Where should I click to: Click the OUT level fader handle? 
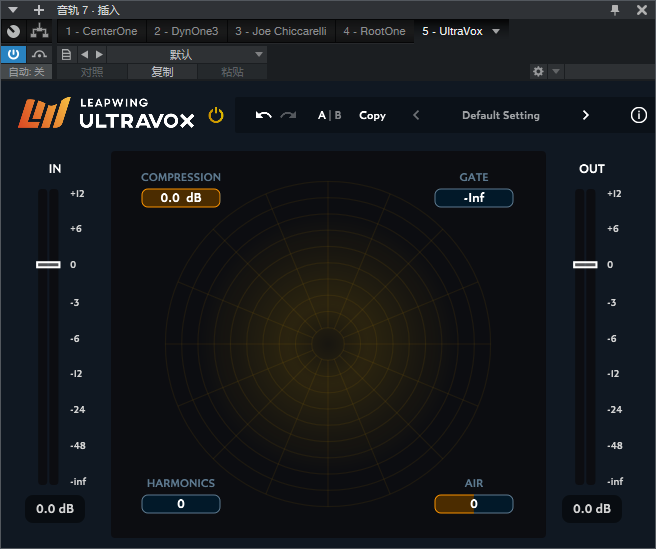pyautogui.click(x=585, y=264)
